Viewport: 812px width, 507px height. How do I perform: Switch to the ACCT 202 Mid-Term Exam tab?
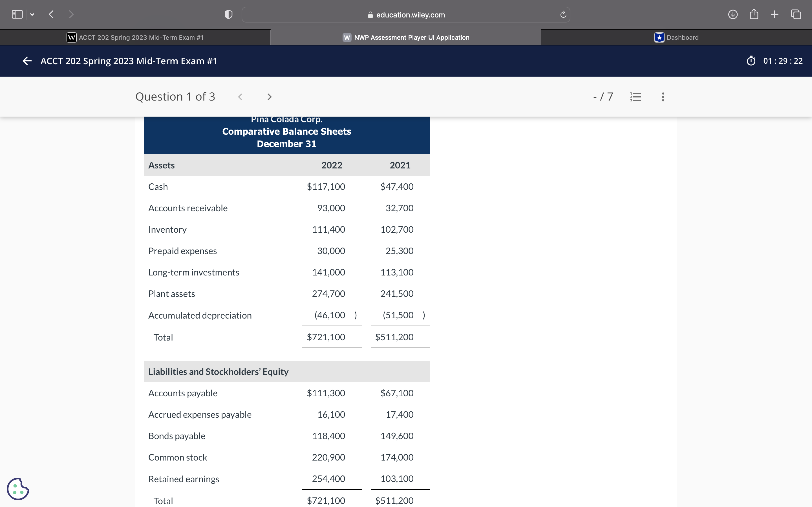click(x=135, y=37)
